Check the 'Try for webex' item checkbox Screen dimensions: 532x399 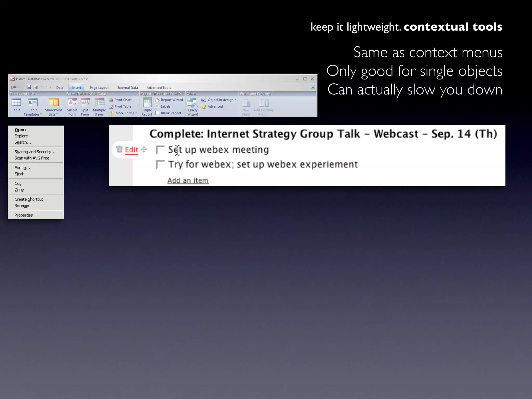[x=160, y=164]
